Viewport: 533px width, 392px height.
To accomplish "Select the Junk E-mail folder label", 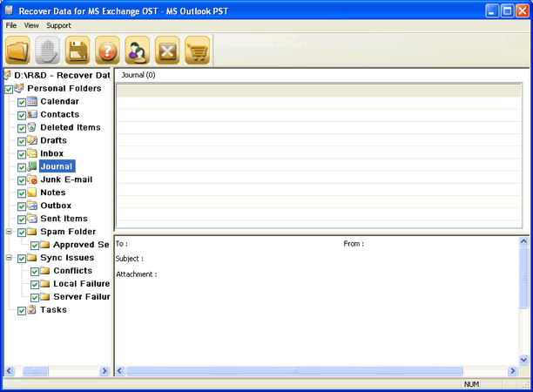I will coord(66,179).
